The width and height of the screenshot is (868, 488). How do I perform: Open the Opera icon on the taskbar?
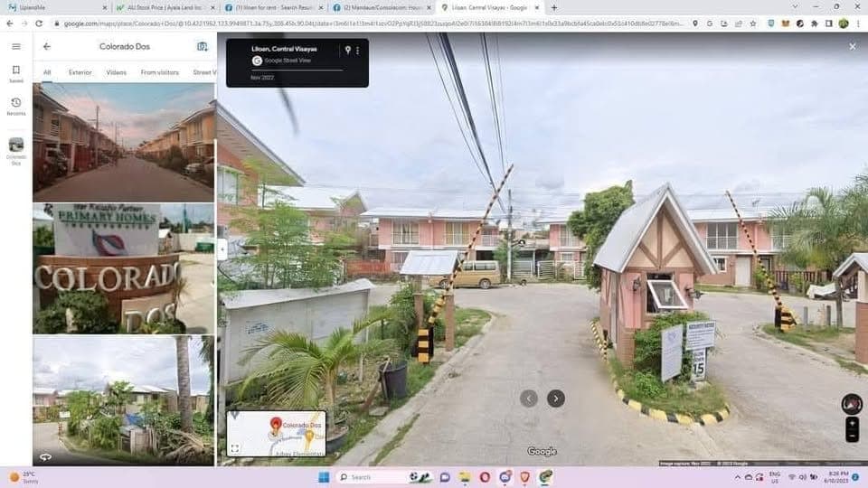[x=485, y=477]
